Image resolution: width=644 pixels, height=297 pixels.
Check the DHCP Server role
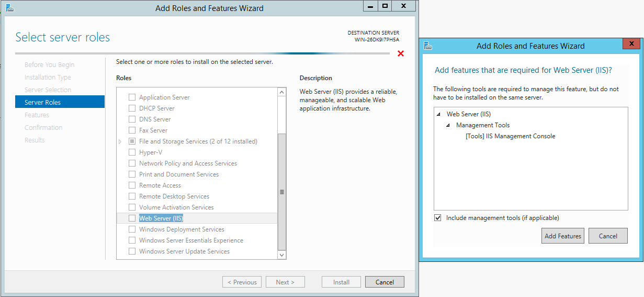132,108
